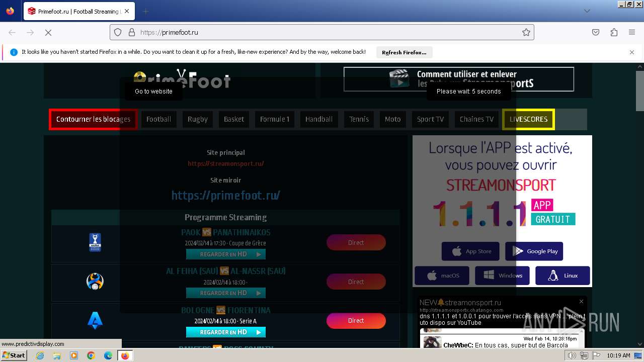This screenshot has height=362, width=644.
Task: Open the LIVESCORES menu item
Action: pyautogui.click(x=528, y=119)
